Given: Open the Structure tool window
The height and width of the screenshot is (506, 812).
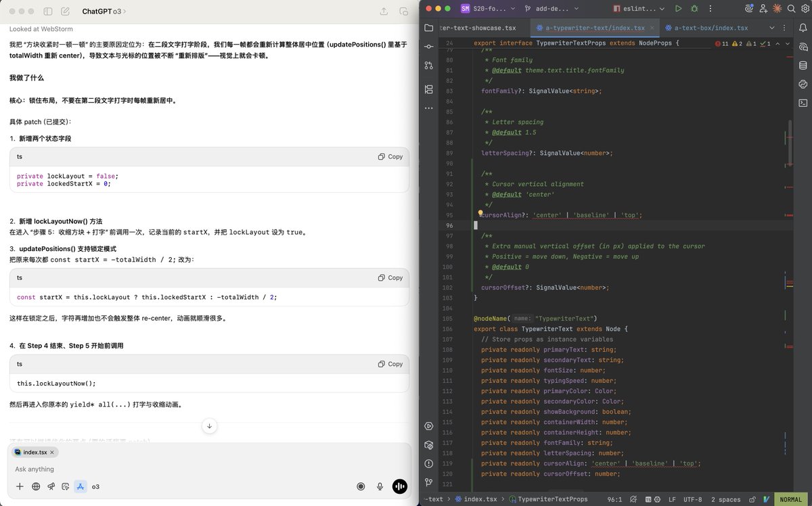Looking at the screenshot, I should click(428, 89).
